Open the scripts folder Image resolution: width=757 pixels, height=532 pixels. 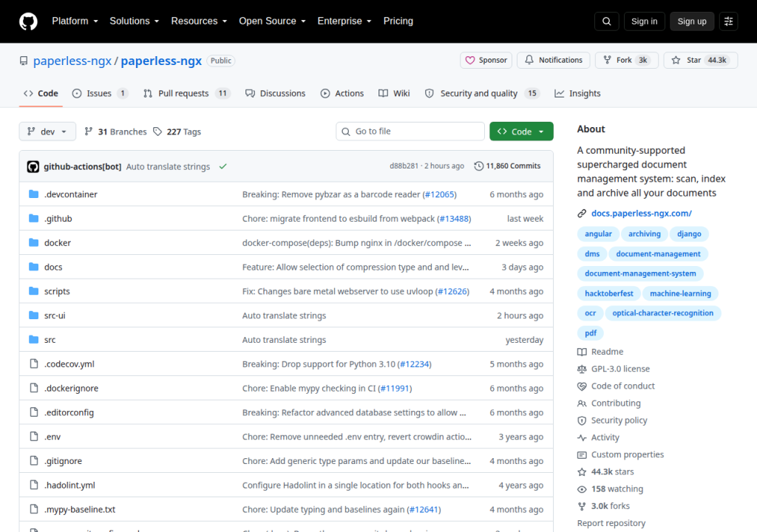pyautogui.click(x=57, y=292)
